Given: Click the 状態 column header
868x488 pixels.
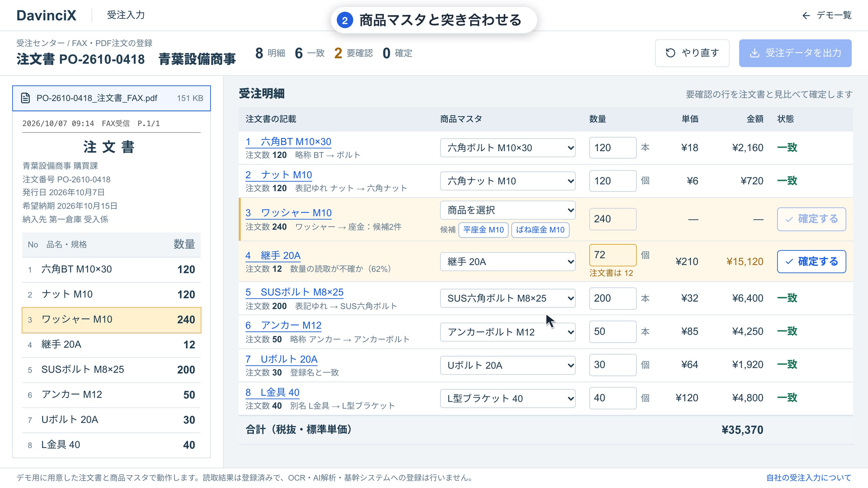Looking at the screenshot, I should [x=785, y=119].
